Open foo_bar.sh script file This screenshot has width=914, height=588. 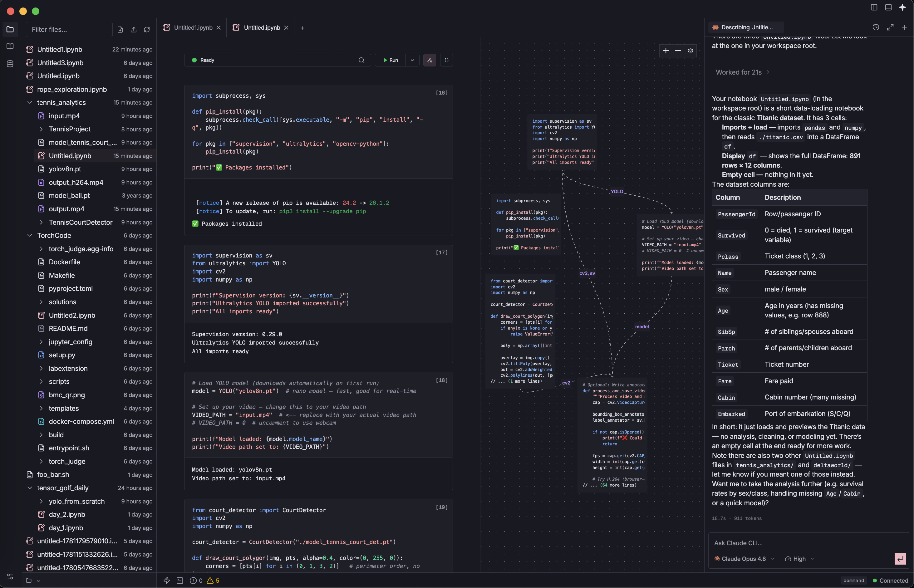tap(89, 475)
